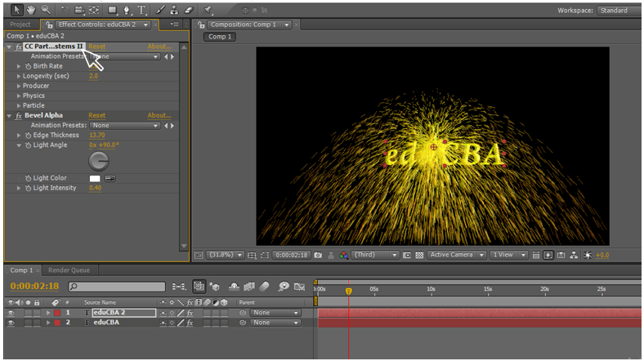Toggle Light Intensity stopwatch
644x361 pixels.
pos(28,188)
